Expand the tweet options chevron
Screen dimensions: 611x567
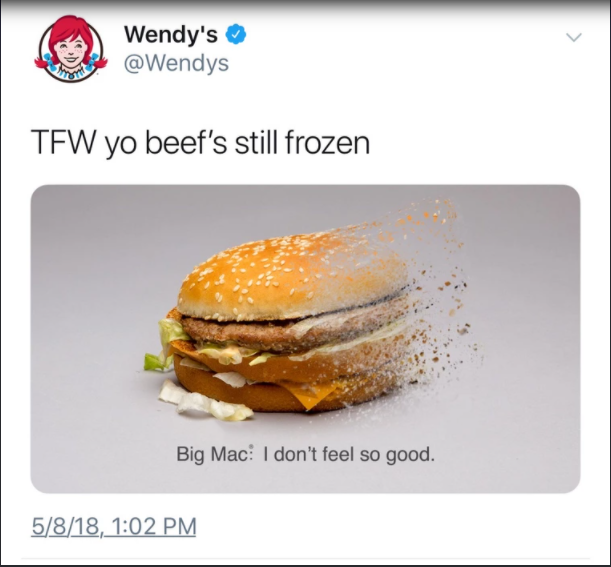tap(574, 37)
